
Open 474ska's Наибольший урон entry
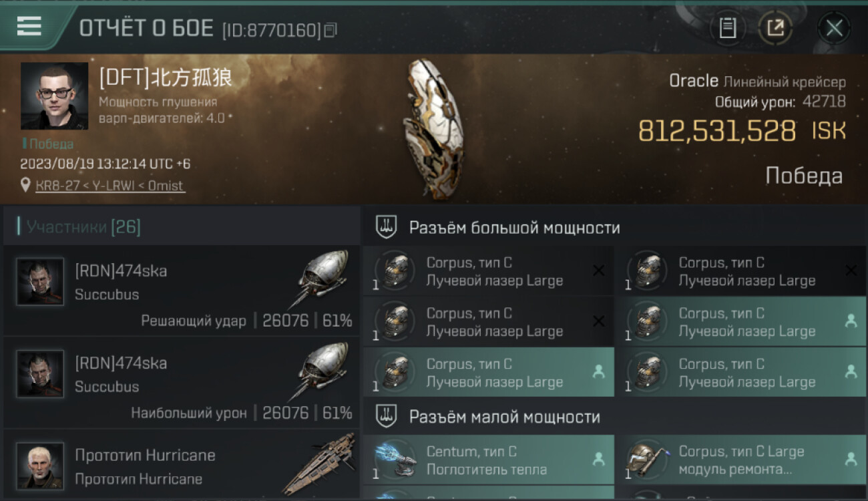pyautogui.click(x=182, y=383)
